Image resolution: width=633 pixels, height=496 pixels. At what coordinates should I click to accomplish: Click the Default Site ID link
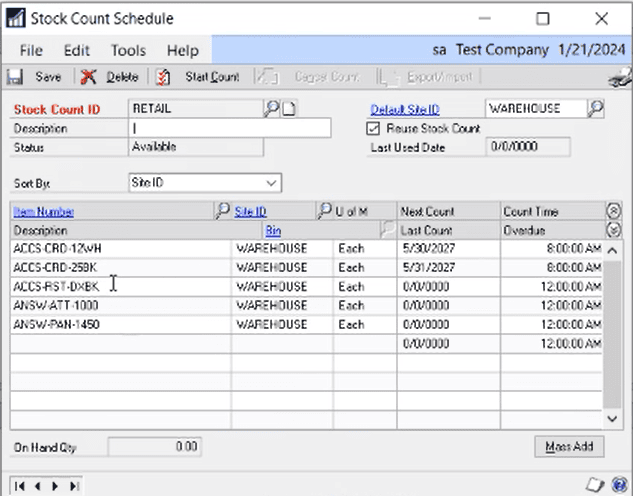tap(405, 109)
